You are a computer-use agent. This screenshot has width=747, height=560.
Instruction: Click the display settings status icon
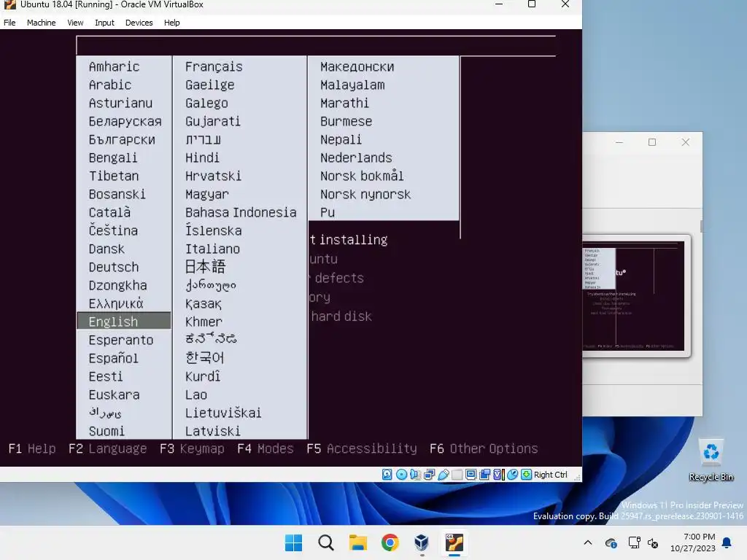tap(471, 474)
